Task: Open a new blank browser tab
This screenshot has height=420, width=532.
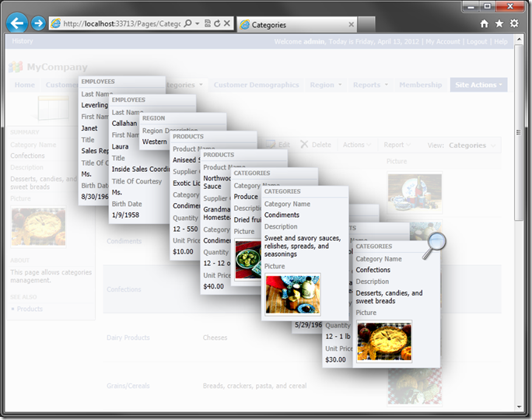Action: tap(366, 24)
